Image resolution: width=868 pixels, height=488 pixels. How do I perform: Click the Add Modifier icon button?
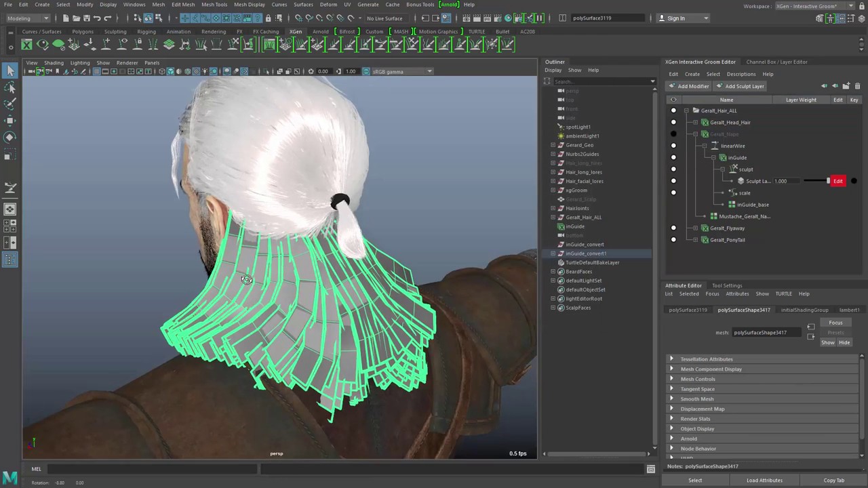689,86
